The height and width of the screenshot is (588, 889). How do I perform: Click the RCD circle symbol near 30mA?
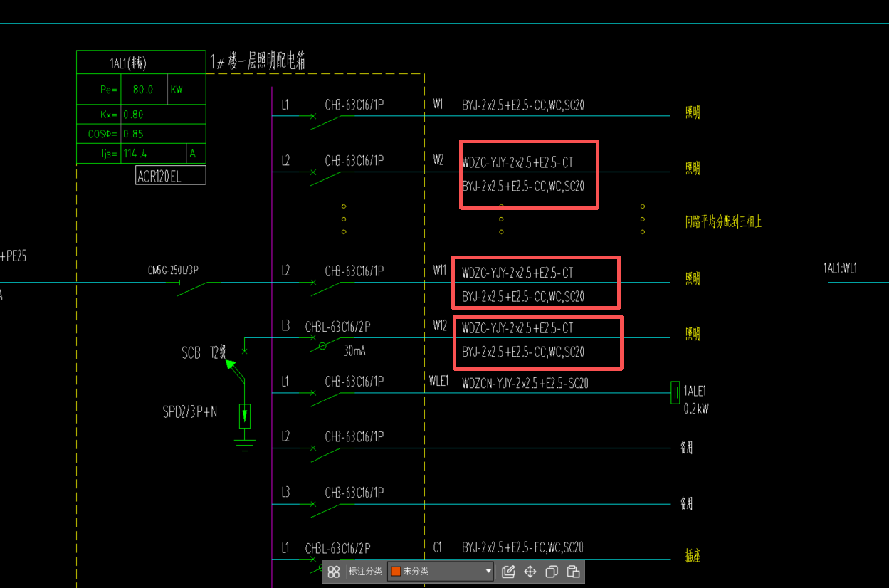point(322,346)
